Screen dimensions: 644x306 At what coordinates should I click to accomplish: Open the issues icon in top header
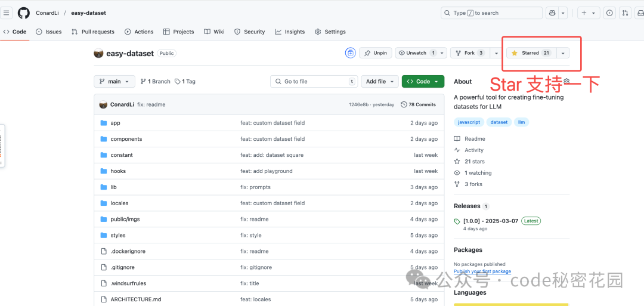click(609, 13)
